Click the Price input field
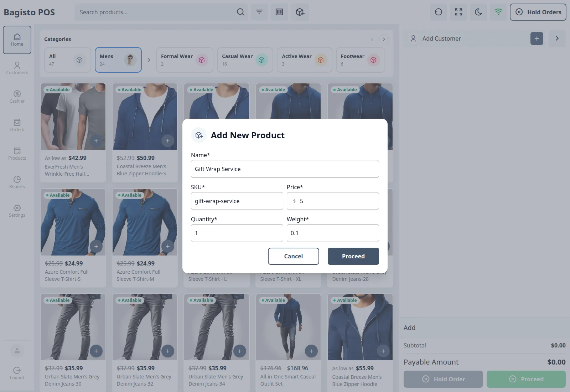 pos(333,201)
